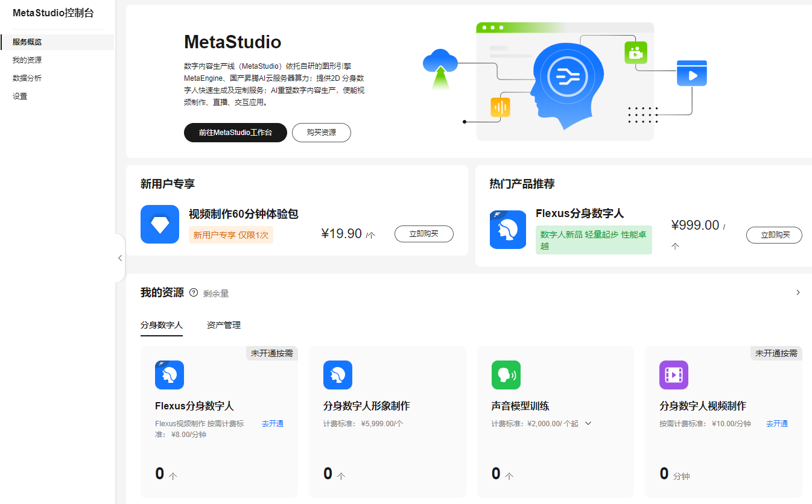Click 去开通 link on Flexus分身数字人 card

(273, 424)
